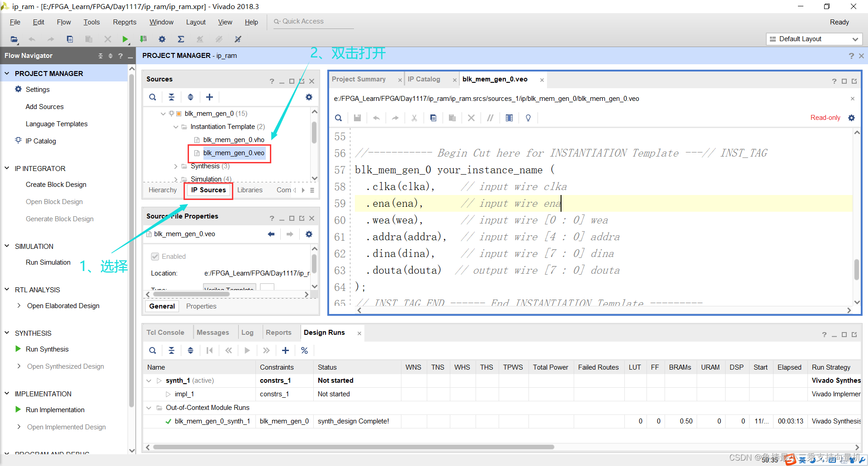Collapse IP INTEGRATOR section
The height and width of the screenshot is (466, 868).
pyautogui.click(x=7, y=168)
